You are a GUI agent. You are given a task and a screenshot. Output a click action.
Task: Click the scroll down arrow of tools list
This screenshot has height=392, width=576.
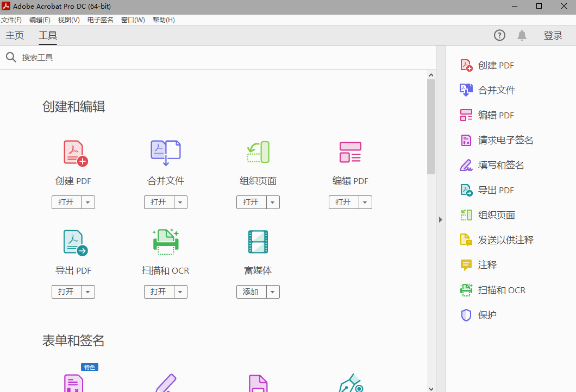pyautogui.click(x=431, y=389)
